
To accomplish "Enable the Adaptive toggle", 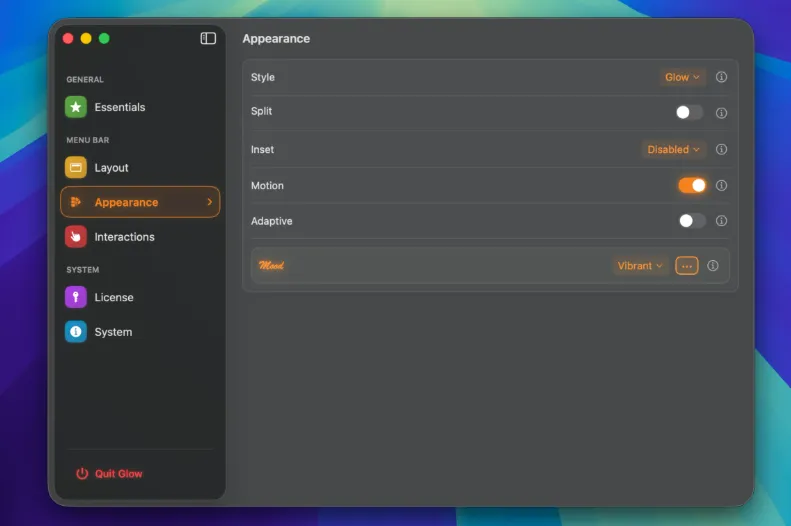I will click(x=692, y=221).
